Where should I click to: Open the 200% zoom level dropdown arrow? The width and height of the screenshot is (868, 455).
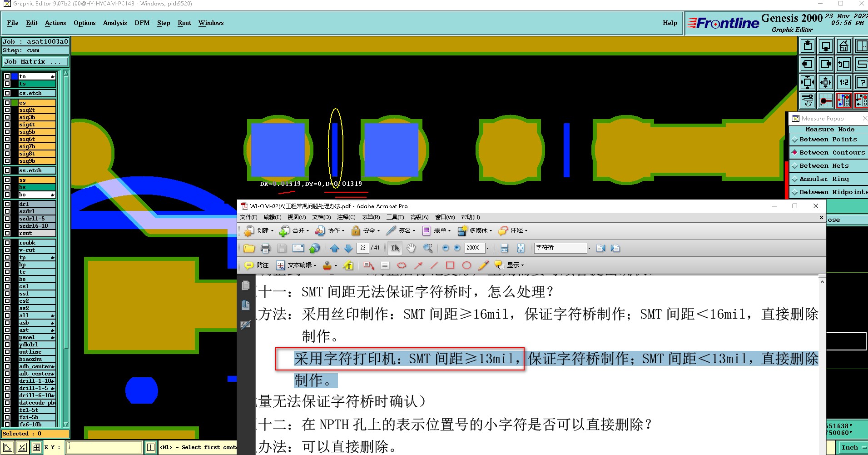tap(487, 248)
